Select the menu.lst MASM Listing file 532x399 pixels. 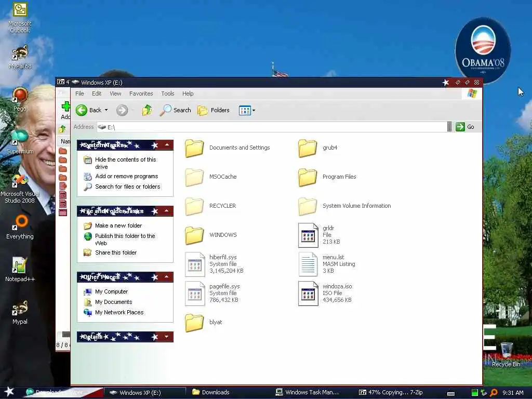point(327,264)
